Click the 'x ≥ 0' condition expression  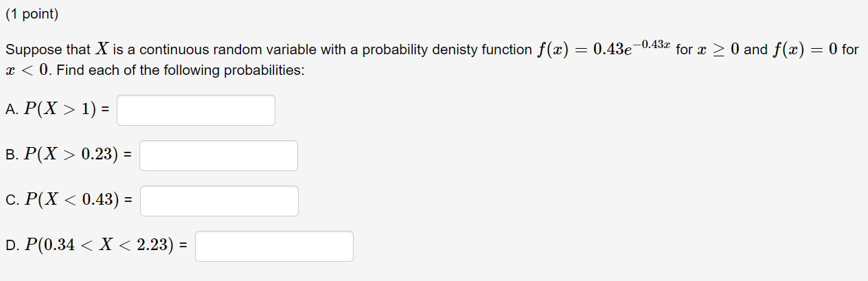coord(717,49)
